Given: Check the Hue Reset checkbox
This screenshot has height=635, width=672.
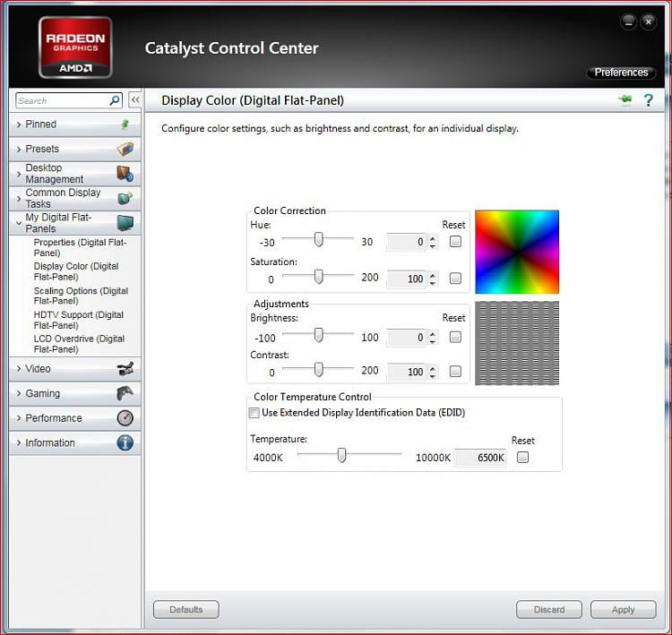Looking at the screenshot, I should coord(455,242).
